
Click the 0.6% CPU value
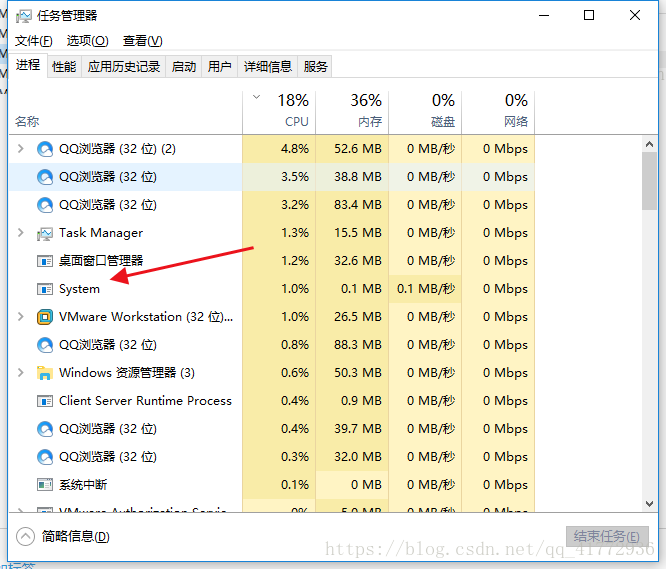[295, 373]
